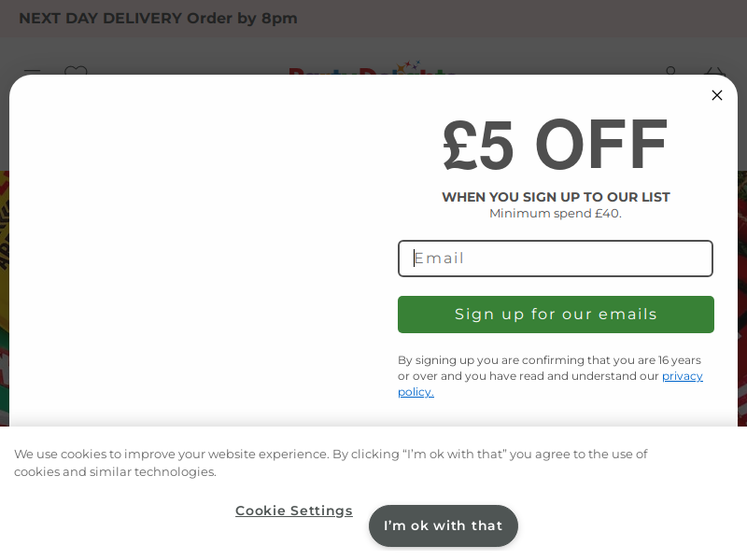The width and height of the screenshot is (747, 560).
Task: Open the privacy policy link
Action: tap(550, 384)
